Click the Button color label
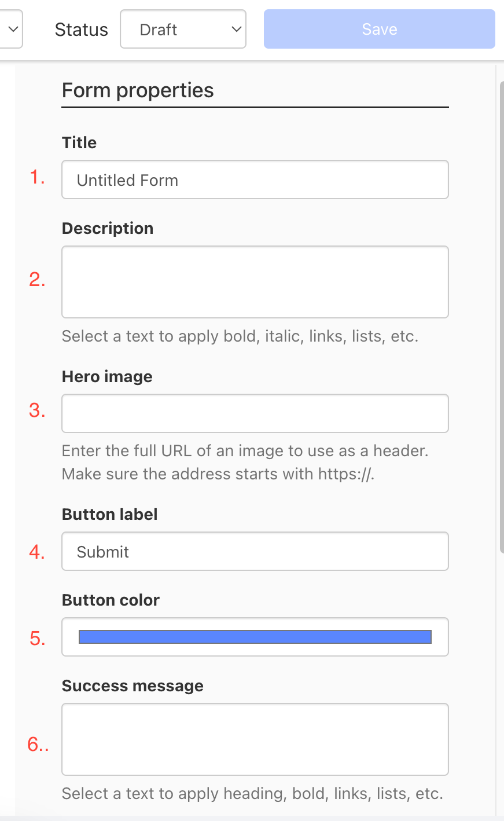This screenshot has height=821, width=504. (x=111, y=600)
